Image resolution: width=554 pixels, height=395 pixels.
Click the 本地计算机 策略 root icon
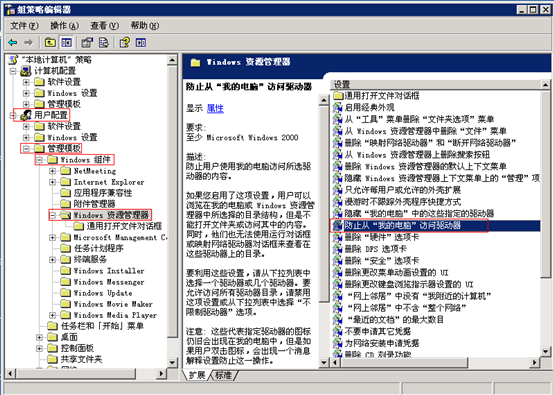coord(14,60)
